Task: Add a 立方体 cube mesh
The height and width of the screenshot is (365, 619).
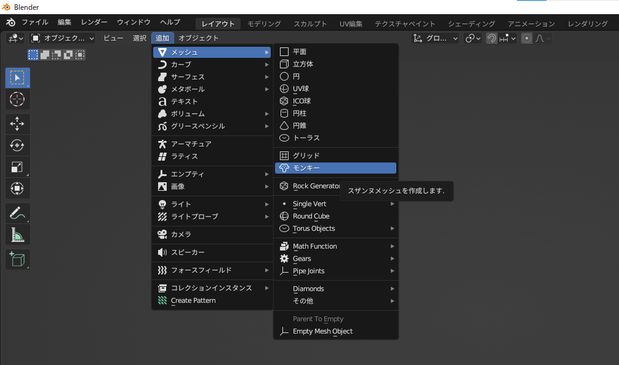Action: (x=336, y=64)
